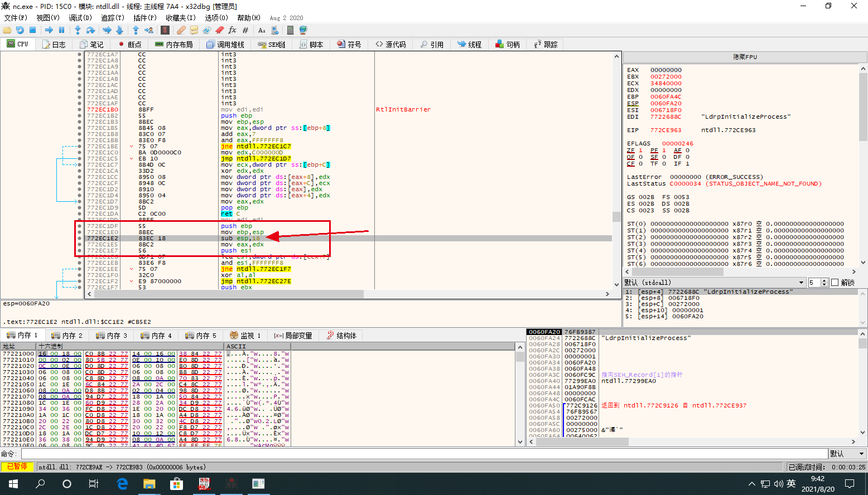Toggle breakpoint bullet at address 772EC1A7
Screen dimensions: 868x495
(x=79, y=55)
